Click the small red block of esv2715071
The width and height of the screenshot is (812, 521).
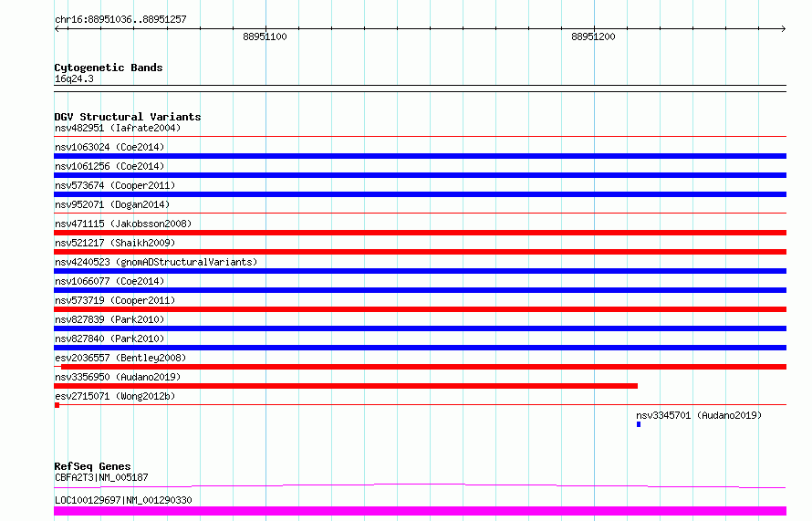(x=57, y=405)
